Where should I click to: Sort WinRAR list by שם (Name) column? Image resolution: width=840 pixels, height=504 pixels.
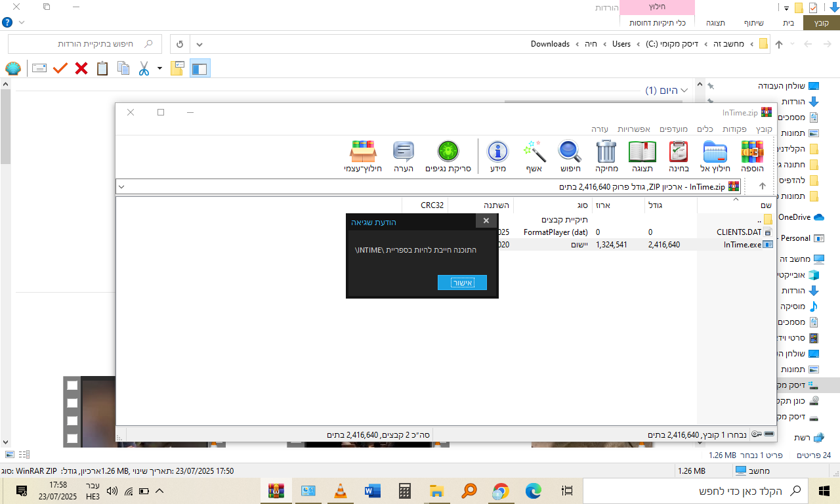[736, 205]
